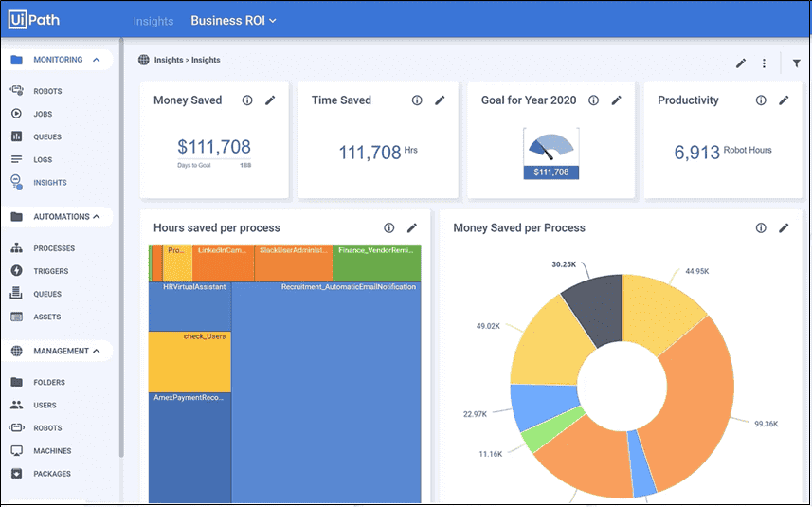
Task: Show info for the Money Saved card
Action: [x=247, y=100]
